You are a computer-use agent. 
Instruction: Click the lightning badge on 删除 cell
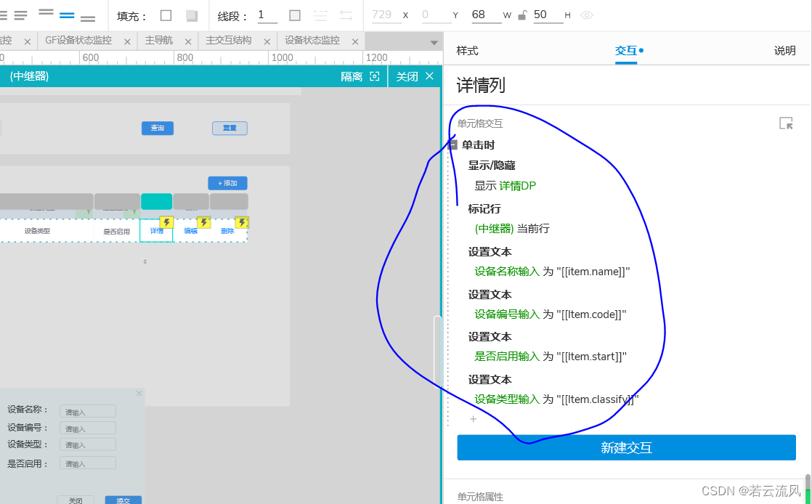pyautogui.click(x=242, y=223)
